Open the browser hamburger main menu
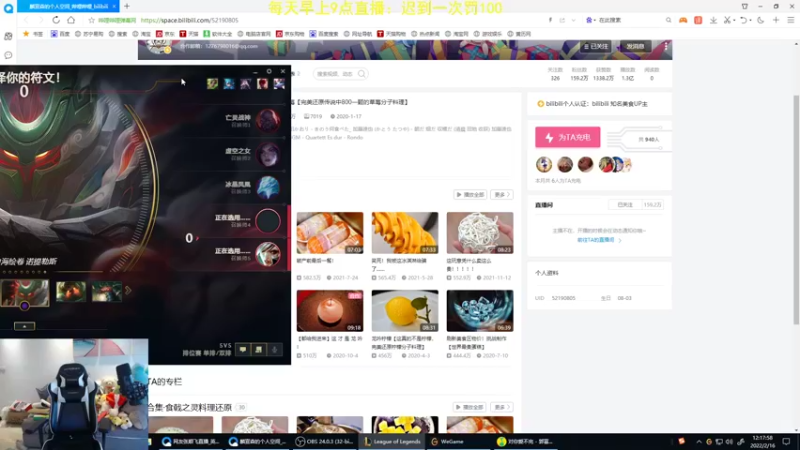The image size is (800, 450). click(790, 20)
